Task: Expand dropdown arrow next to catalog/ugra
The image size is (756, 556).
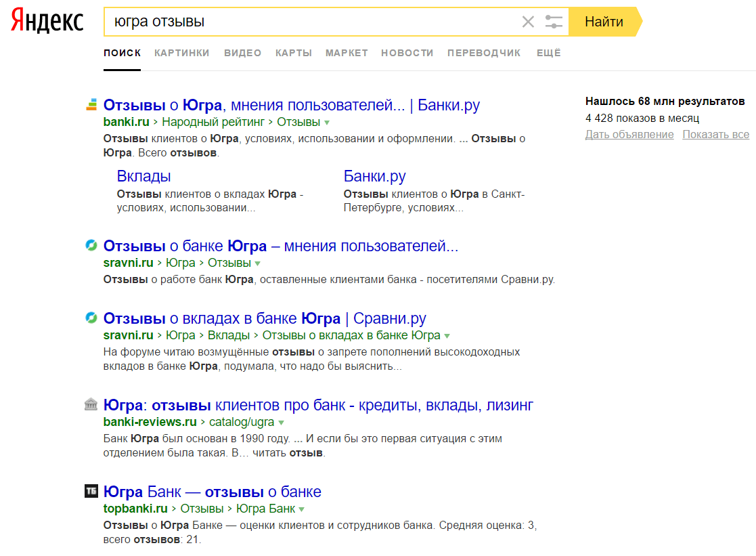Action: [281, 423]
